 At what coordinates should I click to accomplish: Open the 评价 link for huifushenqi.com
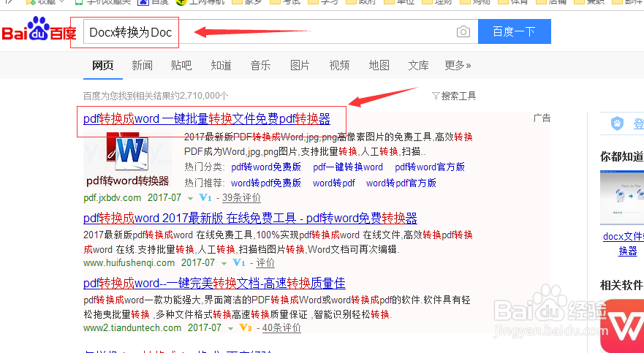(265, 262)
